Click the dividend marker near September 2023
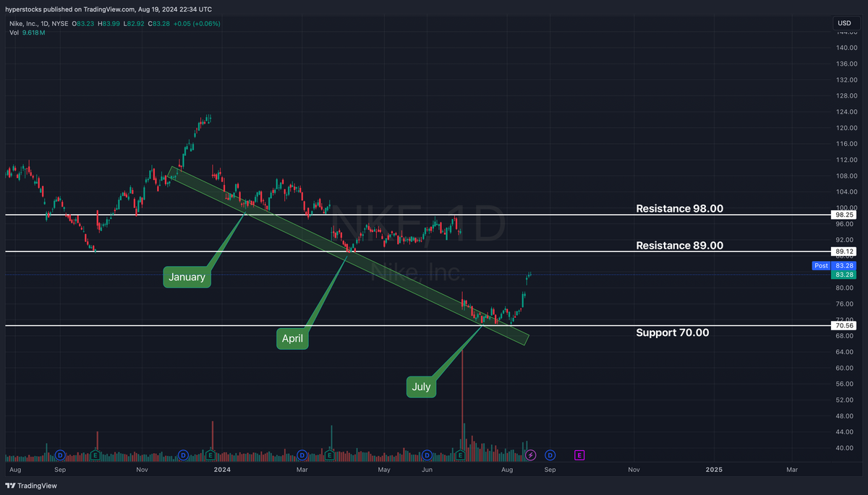Viewport: 868px width, 495px height. point(60,455)
